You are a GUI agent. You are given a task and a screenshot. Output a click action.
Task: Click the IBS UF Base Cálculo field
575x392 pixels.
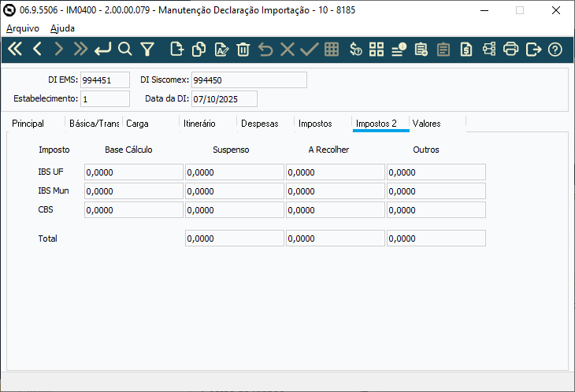pyautogui.click(x=133, y=172)
